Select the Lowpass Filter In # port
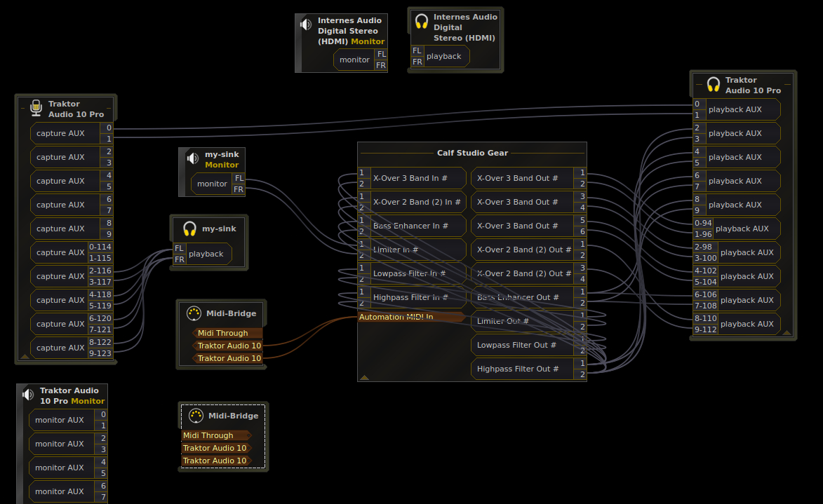Screen dimensions: 823x504 412,274
